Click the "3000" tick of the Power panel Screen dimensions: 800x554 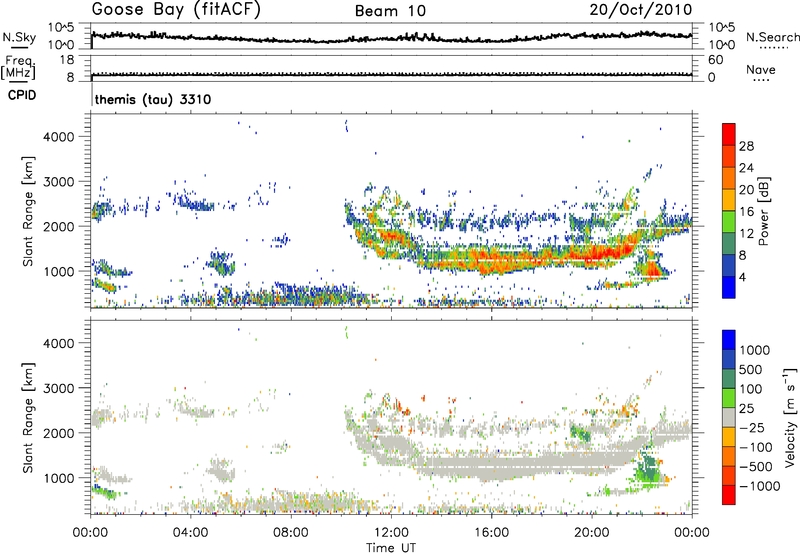click(58, 182)
